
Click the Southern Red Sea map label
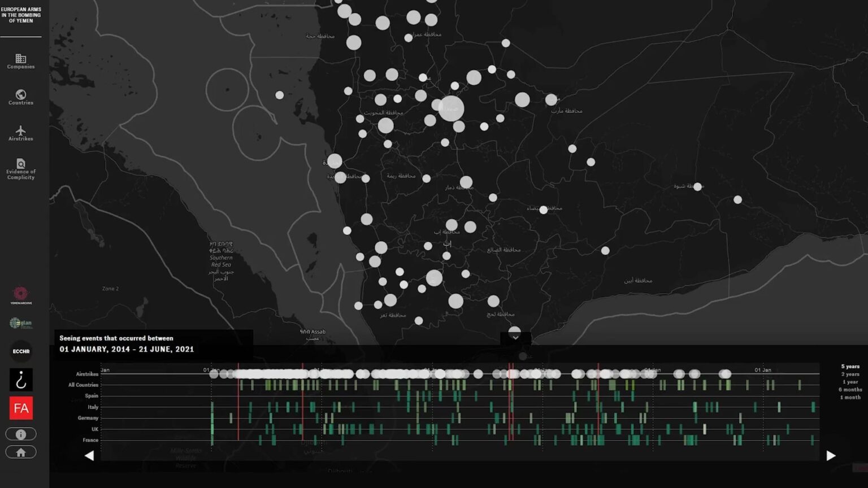(221, 261)
